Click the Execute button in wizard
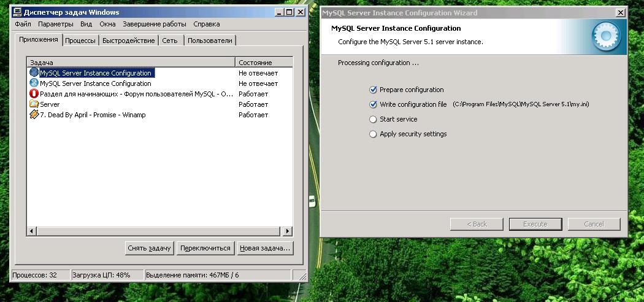This screenshot has height=302, width=644. (535, 224)
